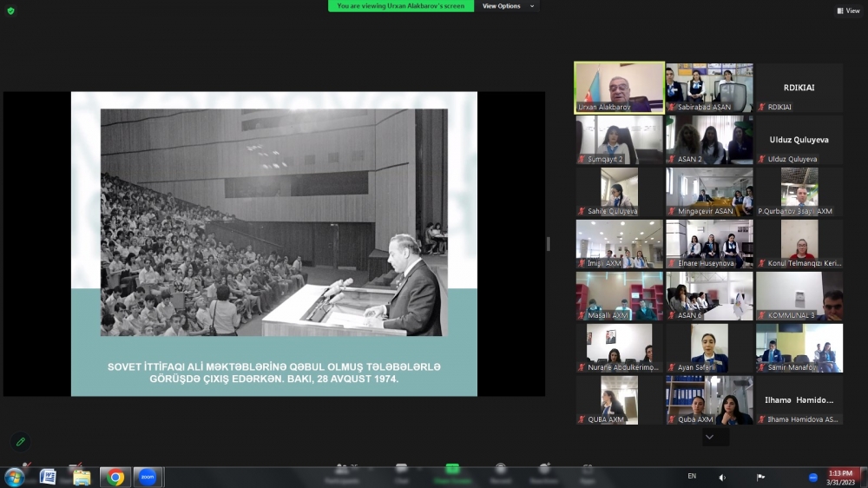Expand next page of participants with down chevron

pyautogui.click(x=710, y=437)
